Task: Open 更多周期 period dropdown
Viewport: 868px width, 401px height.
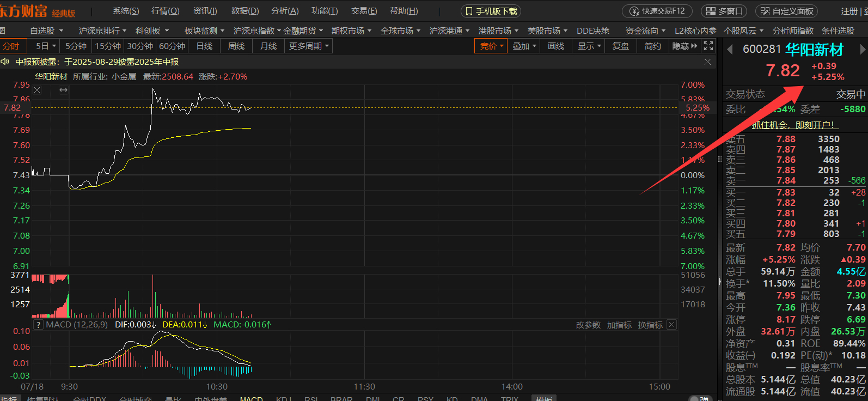Action: 309,46
